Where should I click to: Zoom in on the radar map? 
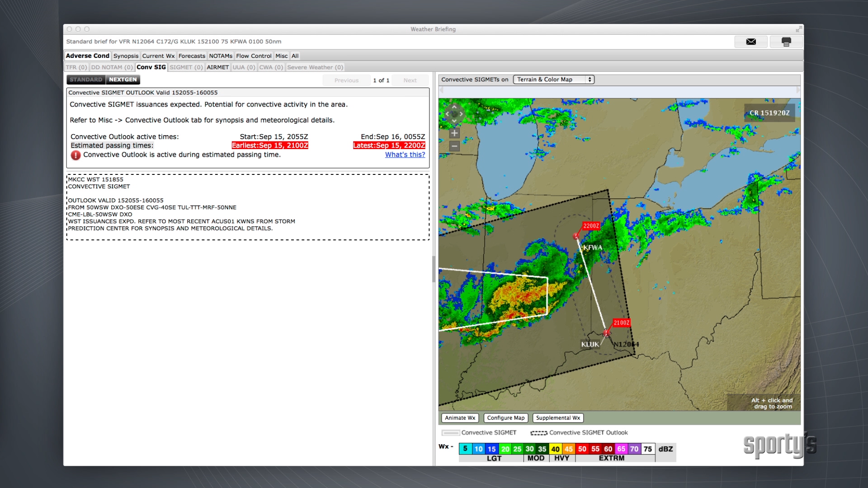pos(454,133)
